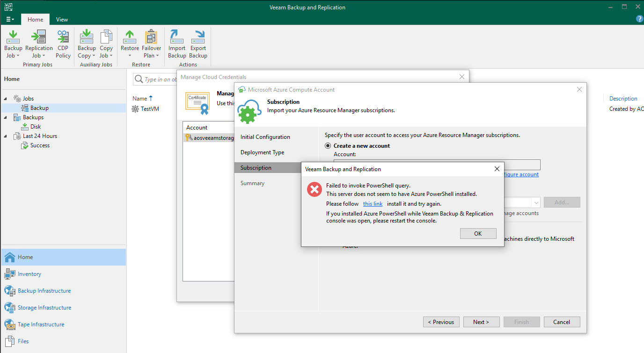
Task: Go to Summary wizard step
Action: click(252, 183)
